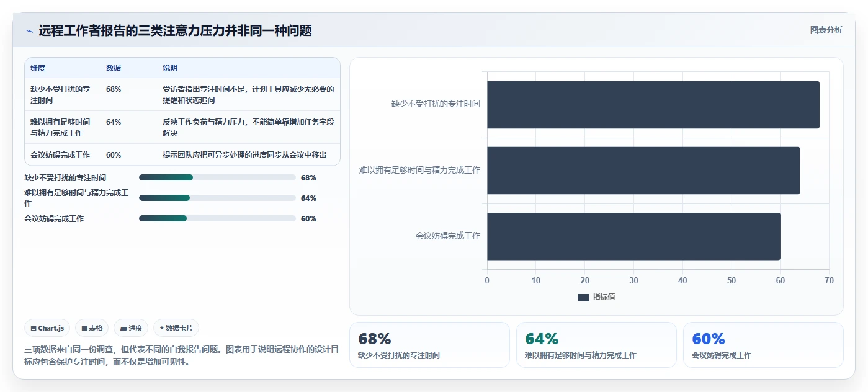Click x-axis tick label 20

[585, 281]
